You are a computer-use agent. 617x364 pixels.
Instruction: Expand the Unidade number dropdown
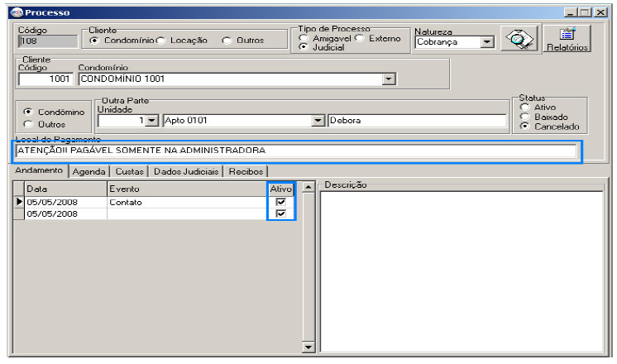tap(151, 121)
